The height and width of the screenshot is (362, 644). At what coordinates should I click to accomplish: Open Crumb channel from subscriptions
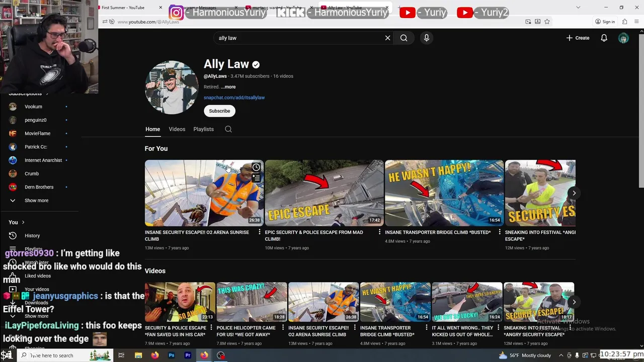pyautogui.click(x=32, y=174)
